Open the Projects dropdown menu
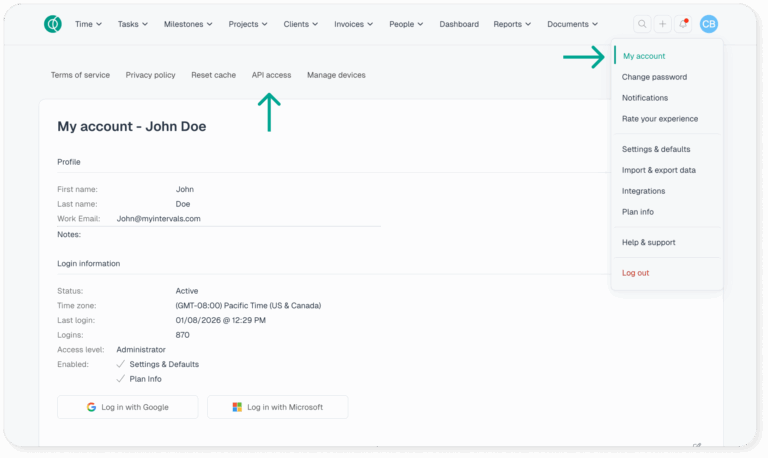 pyautogui.click(x=248, y=24)
